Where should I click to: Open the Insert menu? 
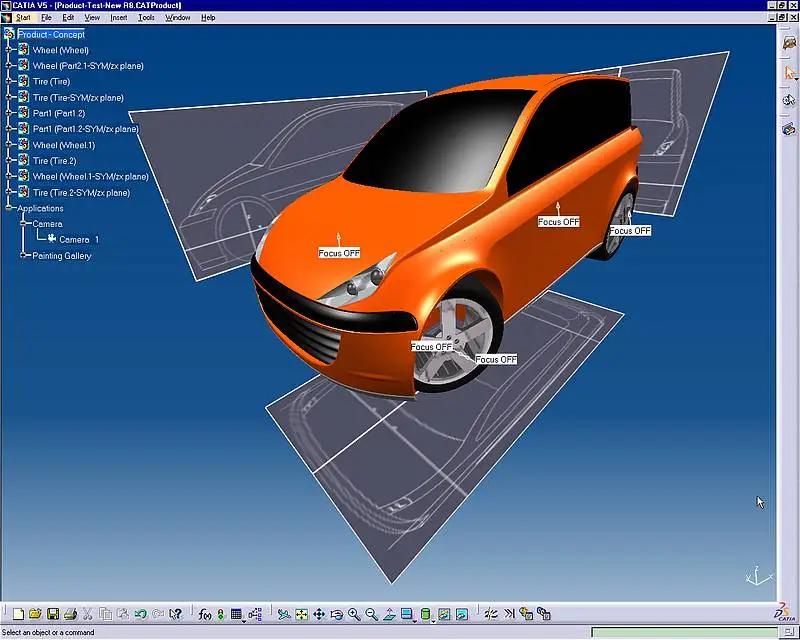pyautogui.click(x=119, y=17)
